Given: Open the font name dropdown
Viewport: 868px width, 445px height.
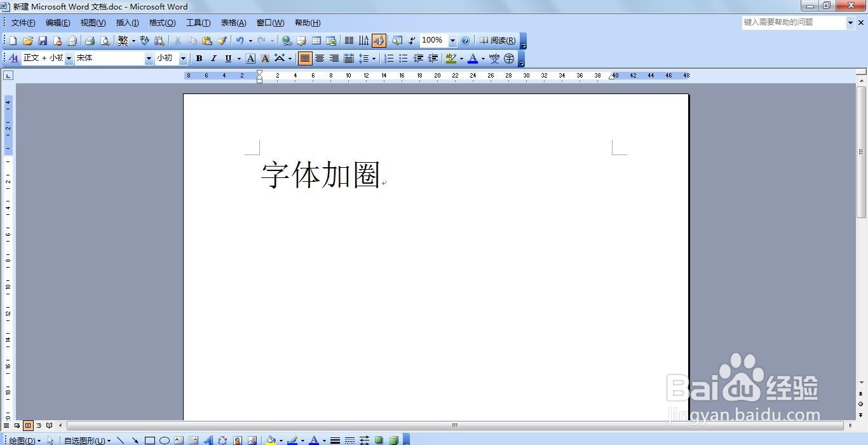Looking at the screenshot, I should (x=148, y=58).
